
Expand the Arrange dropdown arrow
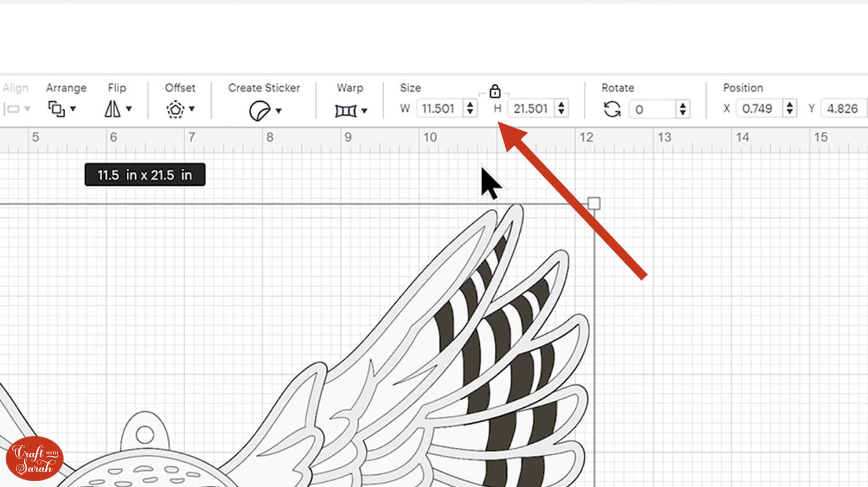pyautogui.click(x=73, y=109)
